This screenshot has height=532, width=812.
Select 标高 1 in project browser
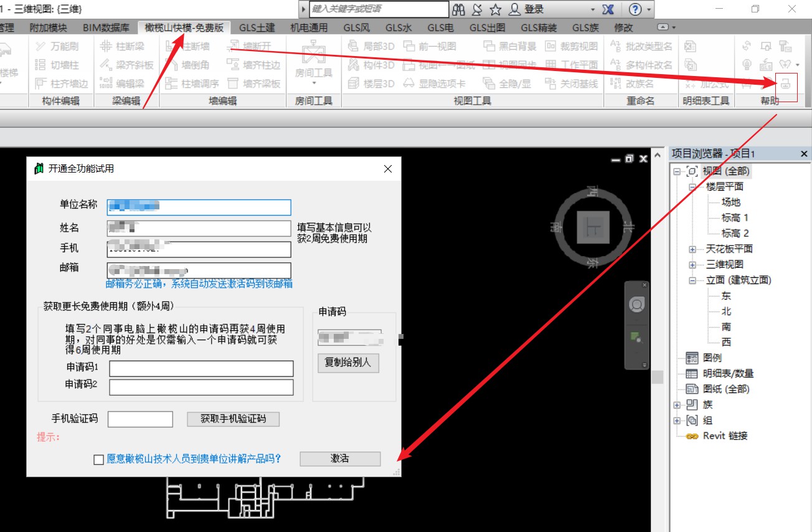pyautogui.click(x=735, y=218)
